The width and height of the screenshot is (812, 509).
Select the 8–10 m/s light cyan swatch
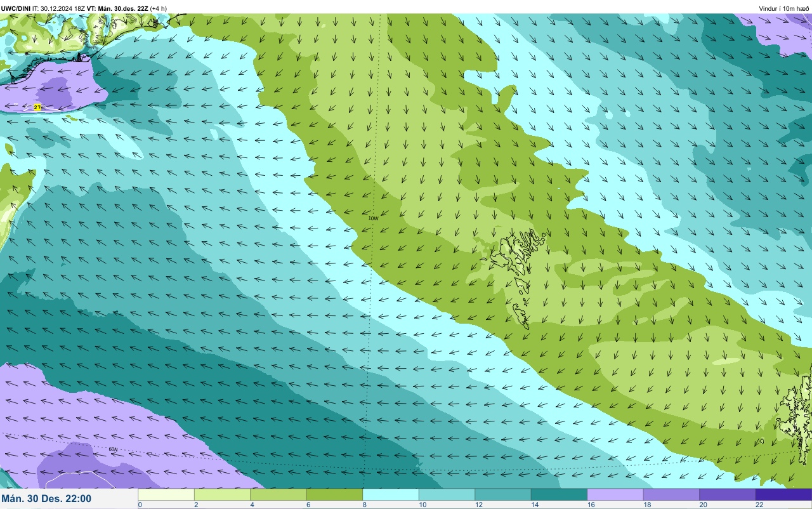coord(391,494)
